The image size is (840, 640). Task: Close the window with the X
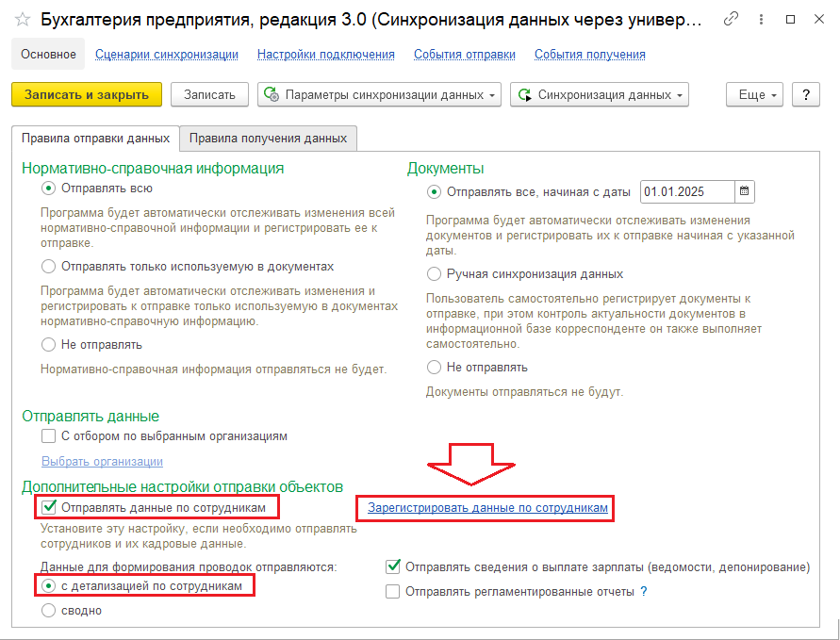pyautogui.click(x=819, y=19)
